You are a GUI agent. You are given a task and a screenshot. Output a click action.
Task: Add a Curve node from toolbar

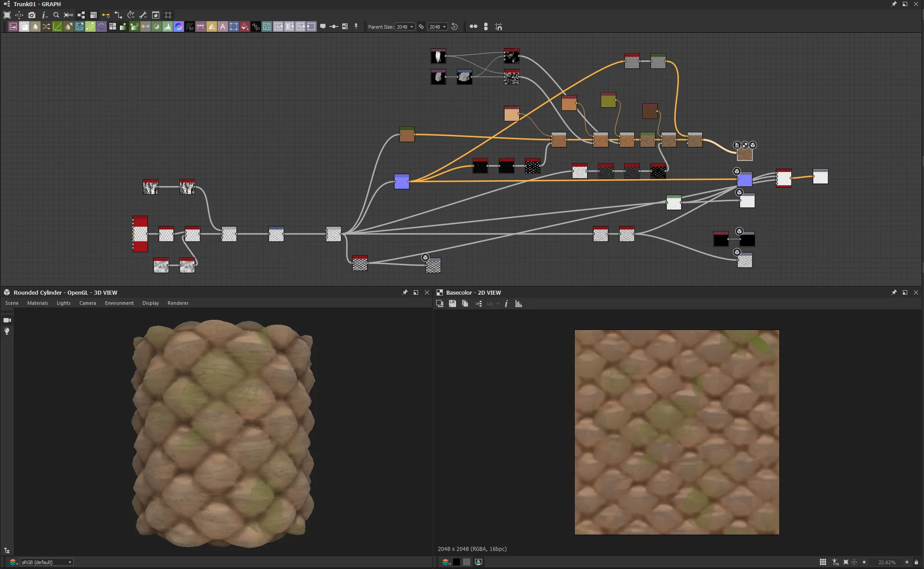tap(57, 27)
